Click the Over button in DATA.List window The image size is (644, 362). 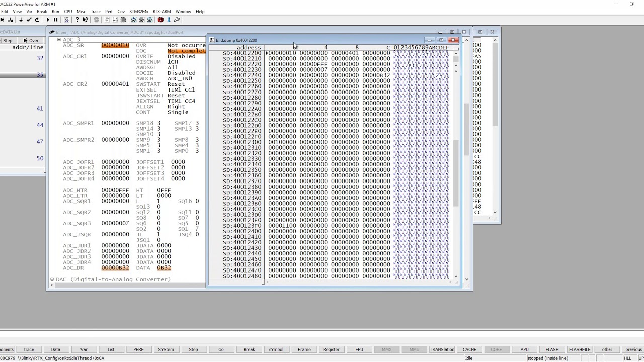(x=31, y=41)
